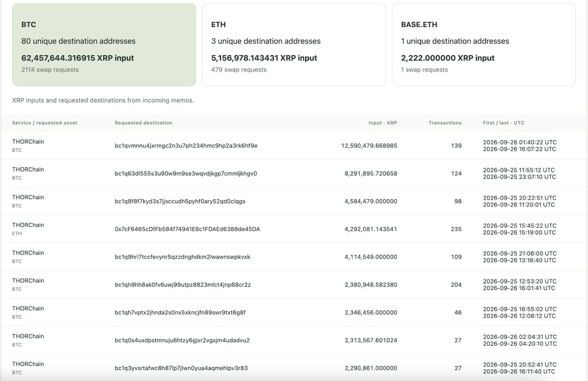Viewport: 588px width, 381px height.
Task: Click the 8,291,895.720658 XRP input value
Action: 371,173
